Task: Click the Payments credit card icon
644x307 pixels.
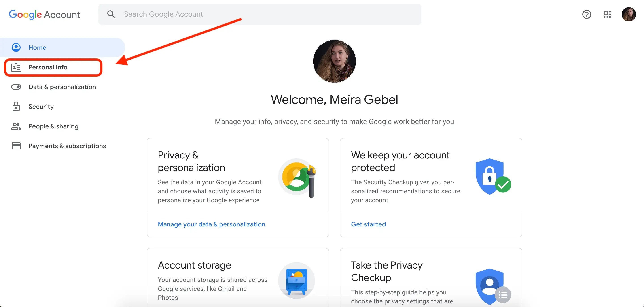Action: click(x=16, y=146)
